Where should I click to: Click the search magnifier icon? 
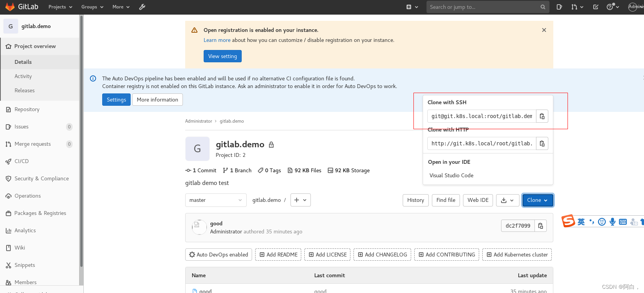tap(543, 7)
